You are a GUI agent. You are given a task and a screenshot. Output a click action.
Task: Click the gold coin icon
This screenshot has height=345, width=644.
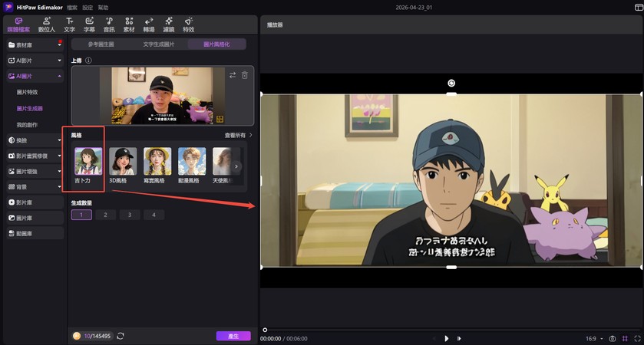pos(77,336)
